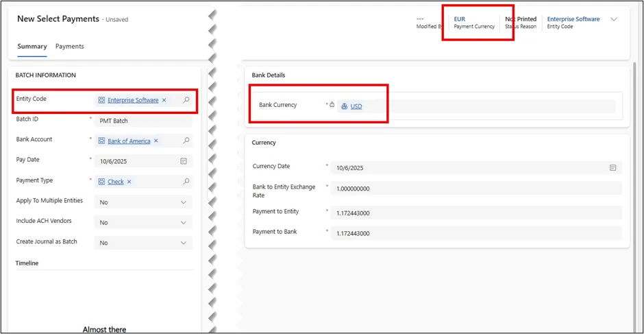The image size is (644, 334).
Task: Click the Bank Account record icon
Action: click(101, 141)
